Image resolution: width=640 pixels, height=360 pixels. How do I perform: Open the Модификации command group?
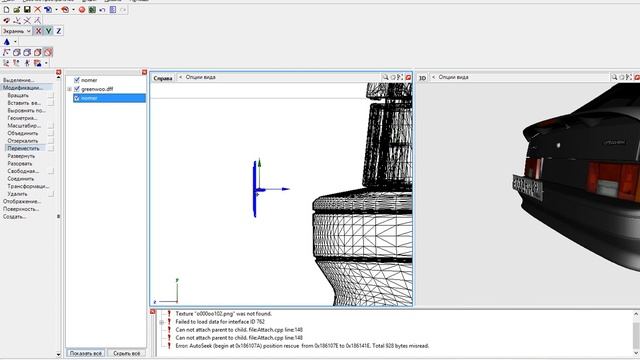22,88
